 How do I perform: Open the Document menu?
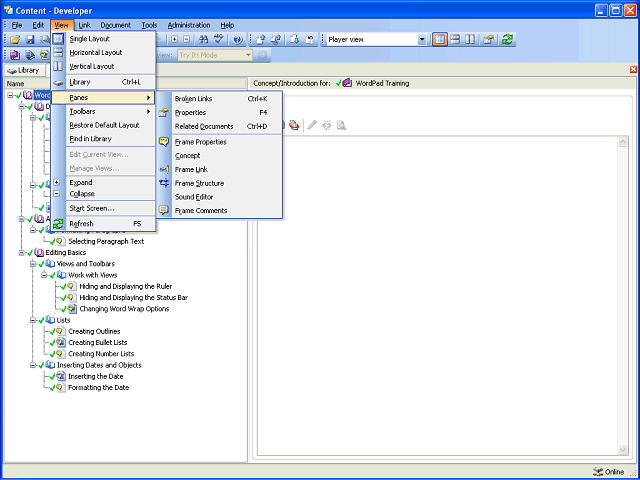point(116,25)
